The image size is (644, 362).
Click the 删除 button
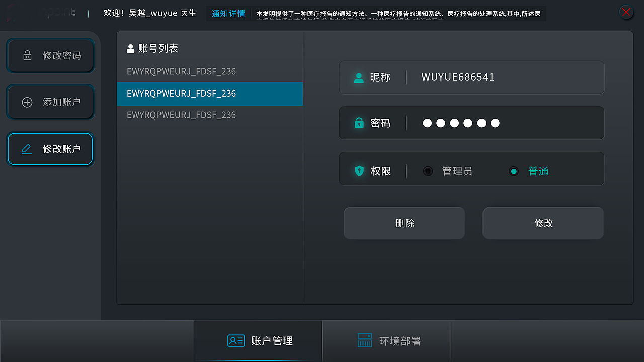click(404, 223)
